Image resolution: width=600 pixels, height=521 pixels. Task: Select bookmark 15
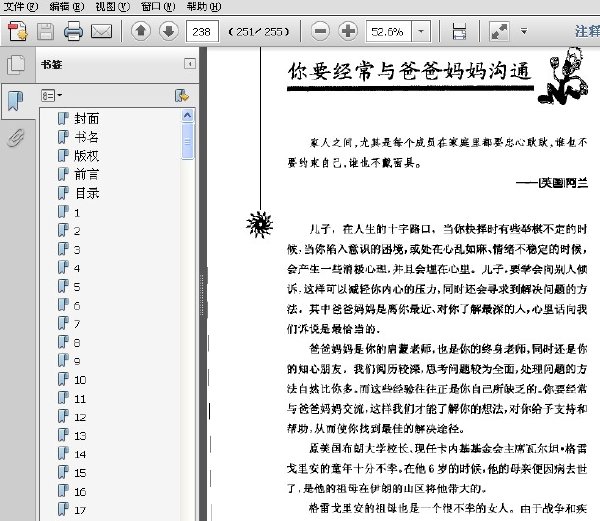point(80,473)
